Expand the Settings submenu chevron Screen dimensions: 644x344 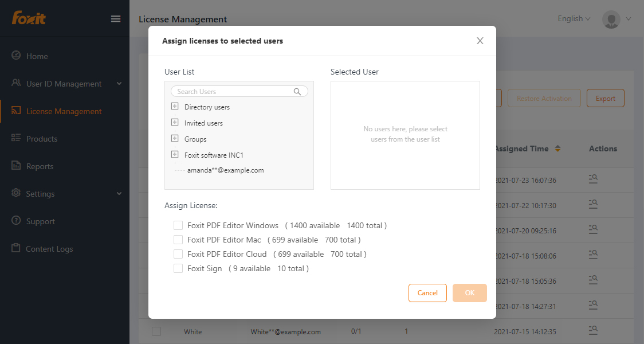click(x=119, y=194)
